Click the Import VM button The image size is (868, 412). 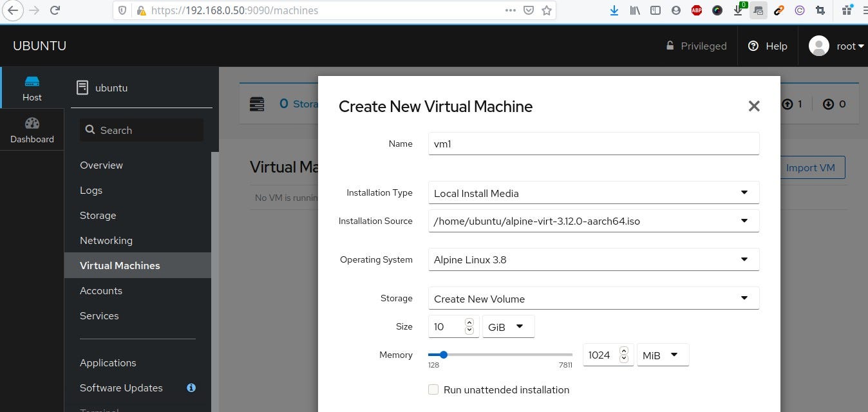click(x=811, y=167)
